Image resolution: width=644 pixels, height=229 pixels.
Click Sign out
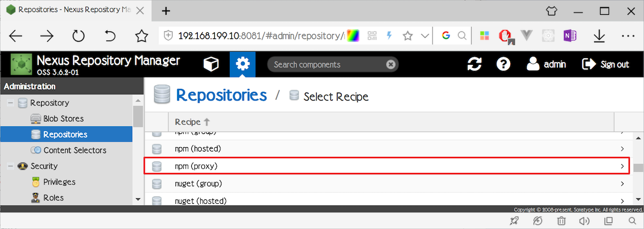(x=606, y=64)
